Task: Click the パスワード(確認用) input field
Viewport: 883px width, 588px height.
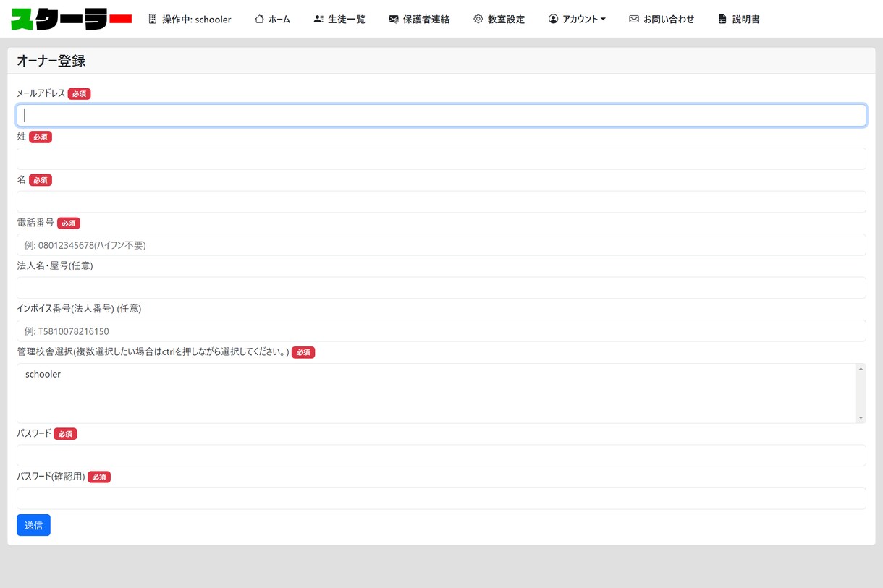Action: click(x=441, y=498)
